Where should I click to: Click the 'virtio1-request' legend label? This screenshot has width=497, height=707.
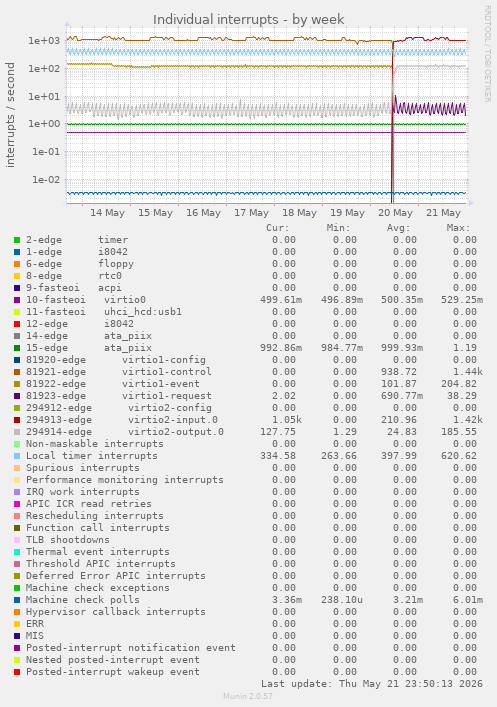point(166,396)
